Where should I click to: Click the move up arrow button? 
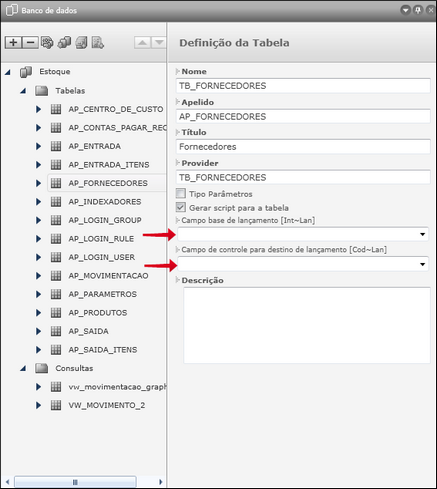142,43
